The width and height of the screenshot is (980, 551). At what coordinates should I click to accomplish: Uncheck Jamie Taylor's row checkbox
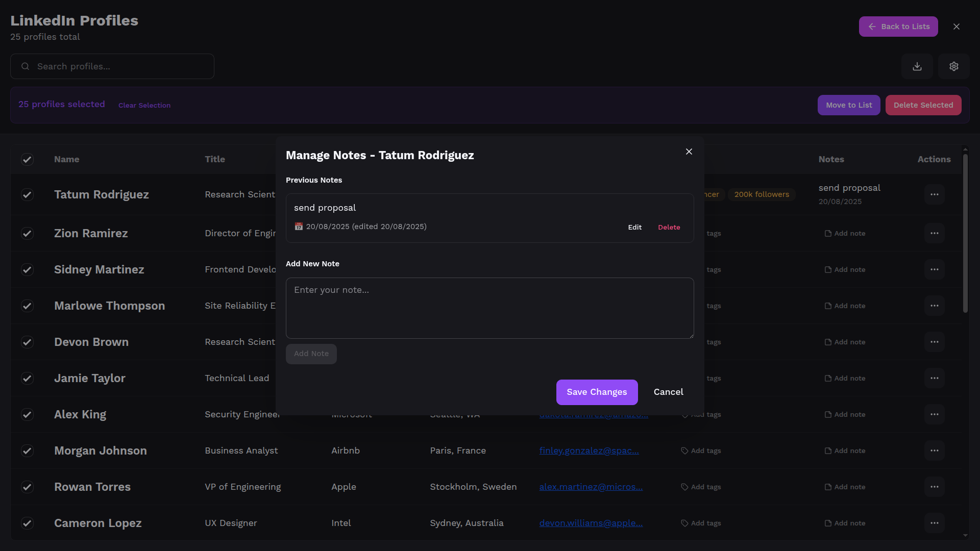[27, 378]
